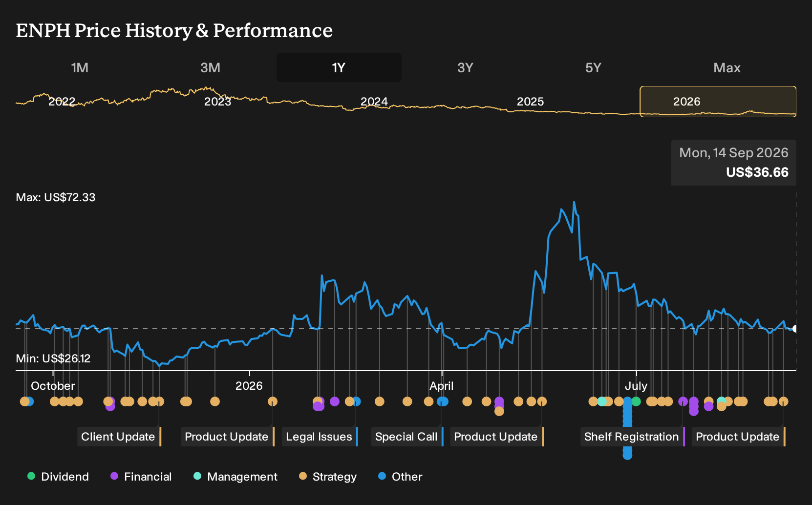Click the teal Management dot just before July
Viewport: 812px width, 505px height.
pyautogui.click(x=602, y=401)
